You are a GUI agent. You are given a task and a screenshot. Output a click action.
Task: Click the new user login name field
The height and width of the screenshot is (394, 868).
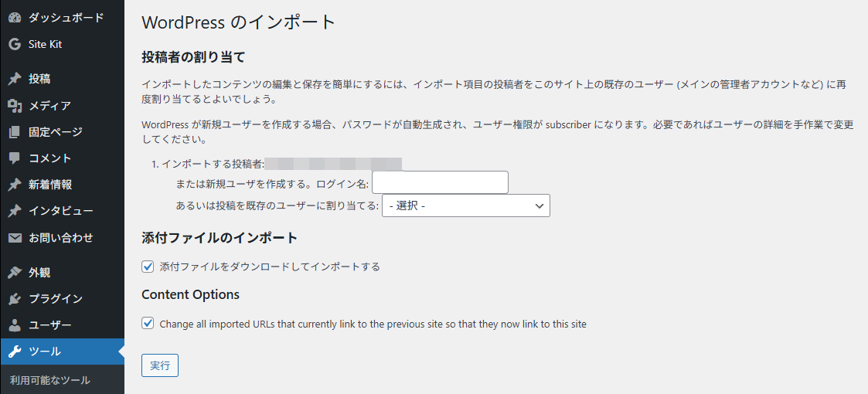tap(440, 182)
